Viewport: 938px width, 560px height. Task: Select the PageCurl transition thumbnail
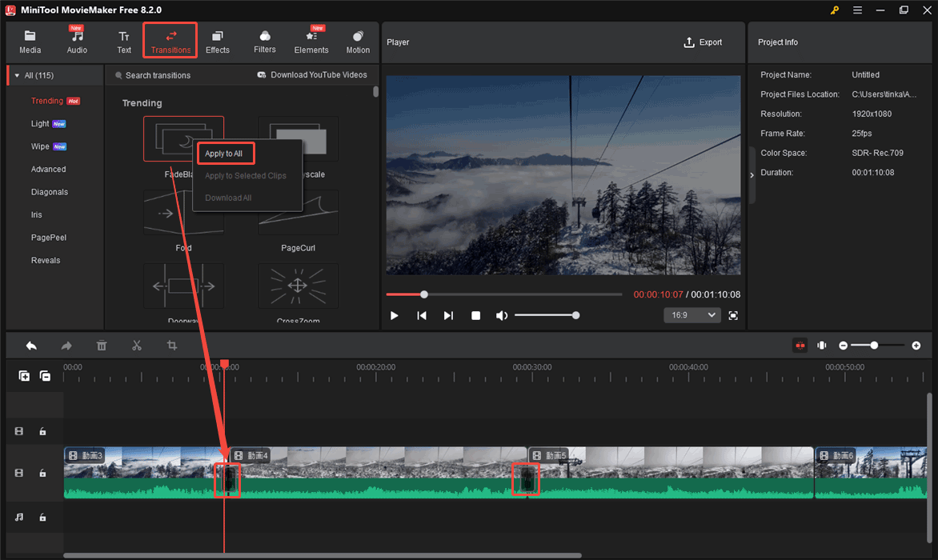pyautogui.click(x=298, y=214)
